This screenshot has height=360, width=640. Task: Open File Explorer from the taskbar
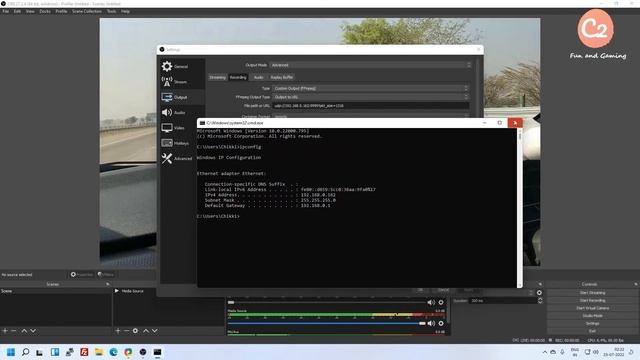[99, 352]
